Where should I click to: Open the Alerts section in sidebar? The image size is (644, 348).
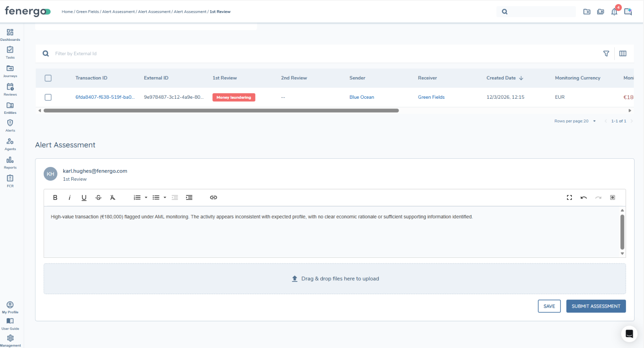10,125
